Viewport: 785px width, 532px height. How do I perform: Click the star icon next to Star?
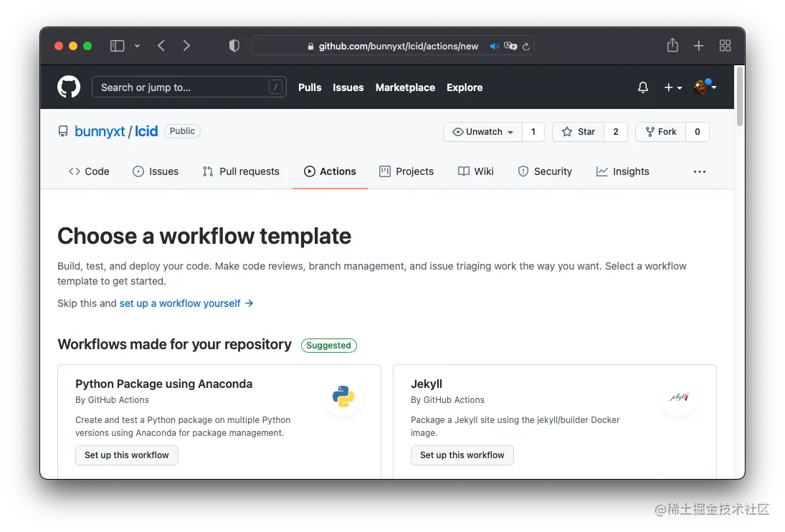[x=566, y=132]
